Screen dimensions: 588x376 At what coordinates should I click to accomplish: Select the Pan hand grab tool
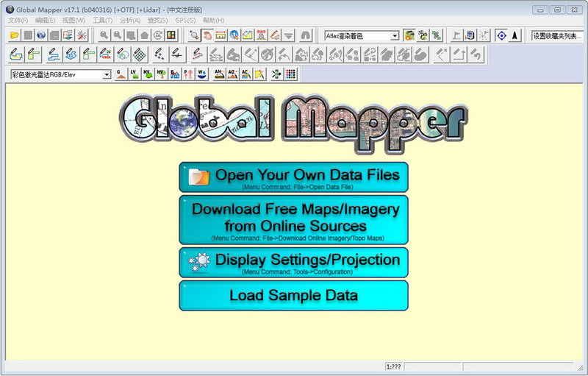click(207, 35)
